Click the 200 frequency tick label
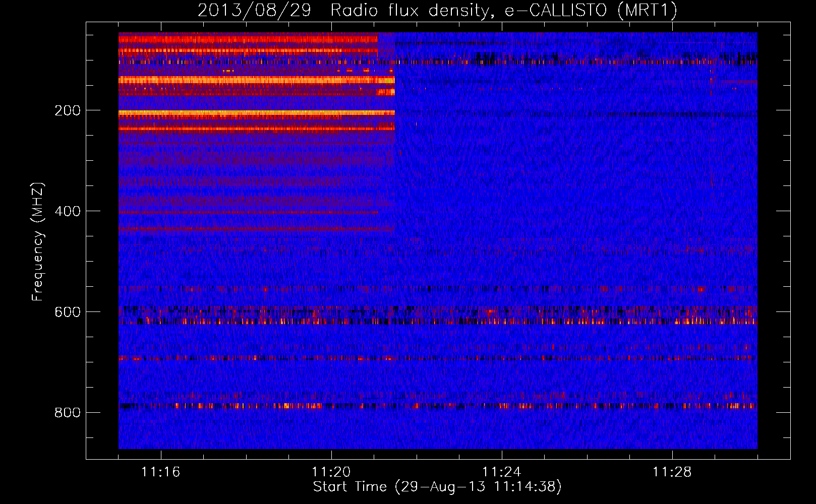The width and height of the screenshot is (816, 504). tap(68, 110)
